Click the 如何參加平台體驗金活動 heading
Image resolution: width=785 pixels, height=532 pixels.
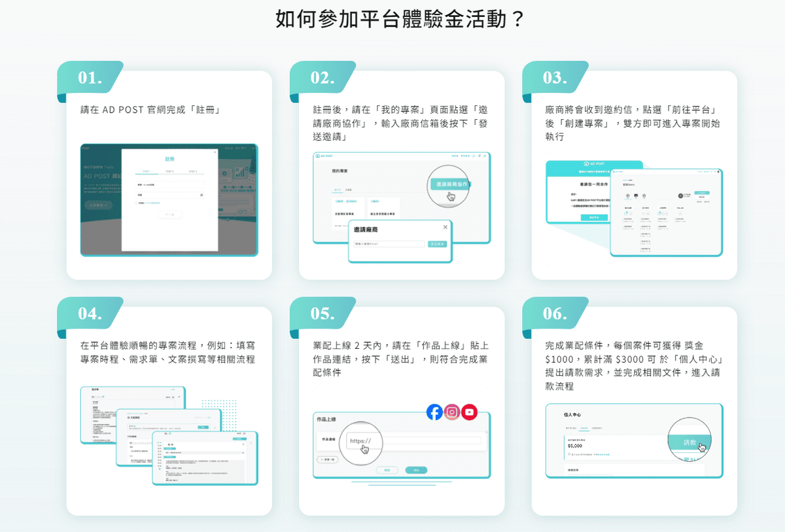pos(400,18)
